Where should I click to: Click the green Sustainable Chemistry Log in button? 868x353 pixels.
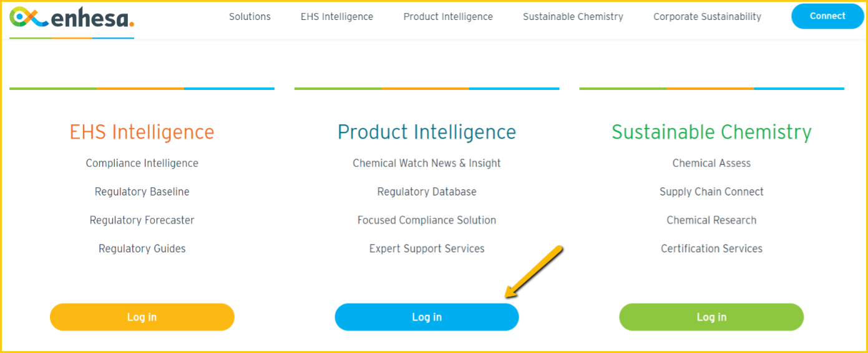click(x=711, y=317)
